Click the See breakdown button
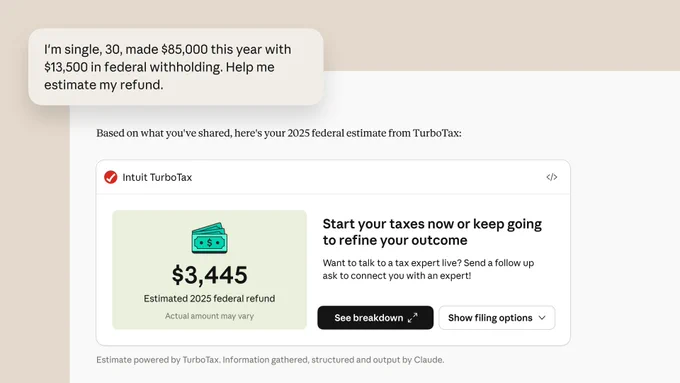 [375, 318]
